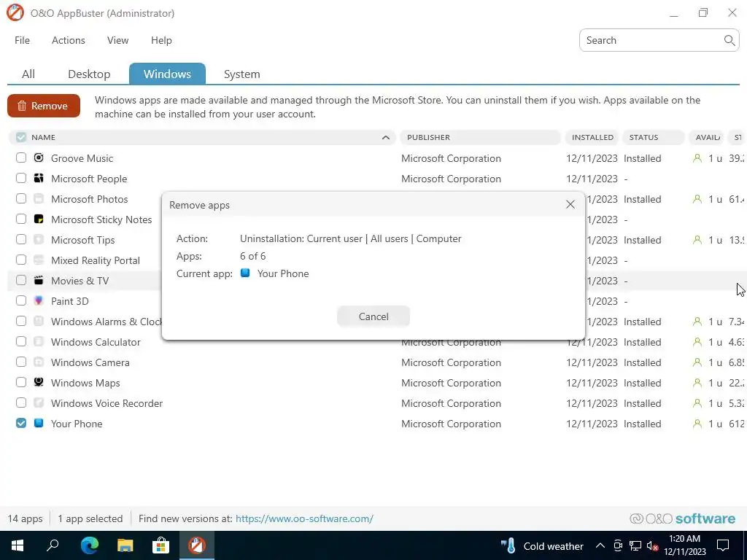Click the Cold weather taskbar widget

tap(542, 545)
